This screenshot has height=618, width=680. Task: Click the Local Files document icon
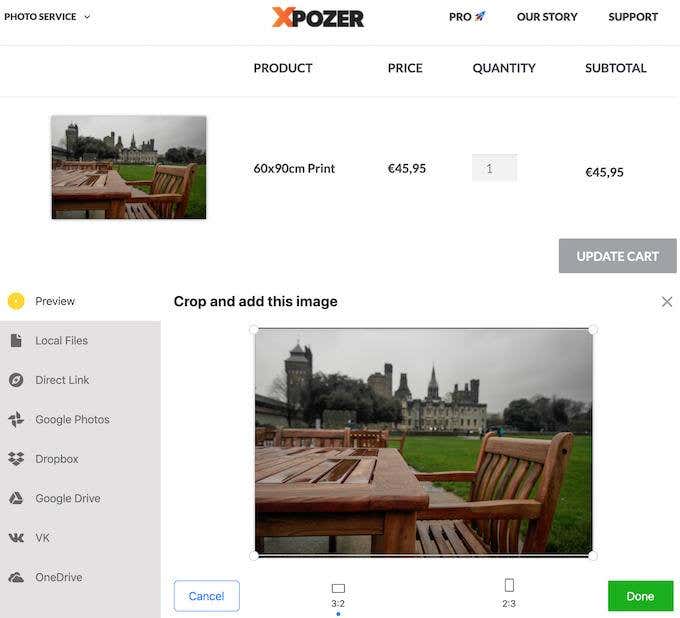click(x=16, y=341)
